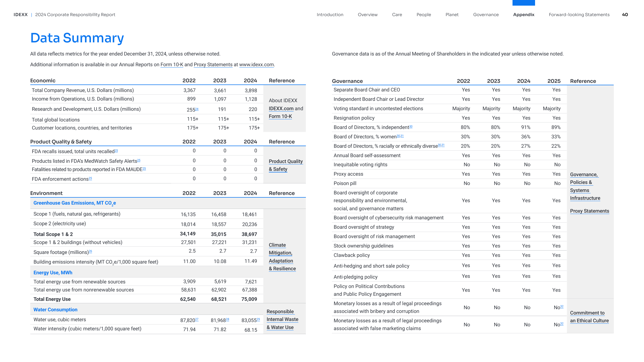Open Responsible Internal Waste & Water Use link

[282, 319]
